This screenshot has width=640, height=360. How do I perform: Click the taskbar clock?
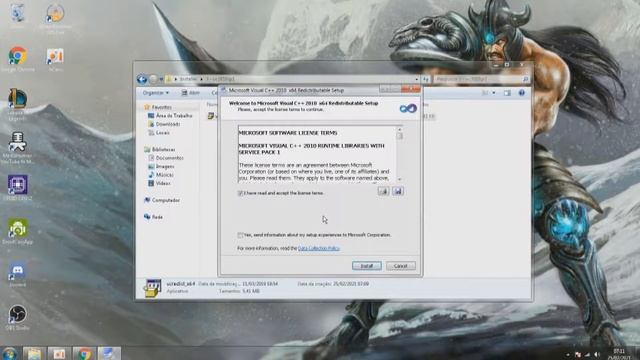[619, 354]
